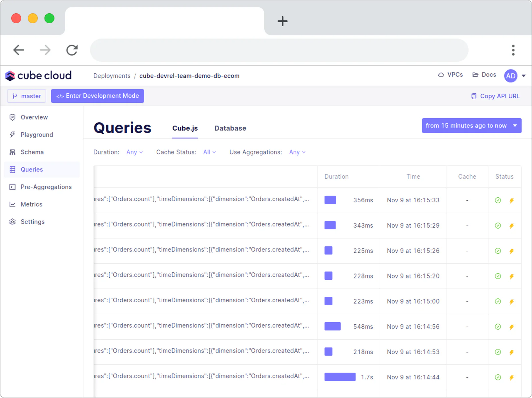
Task: Click 'Nov 9 at 16:15:29' time cell
Action: click(413, 226)
